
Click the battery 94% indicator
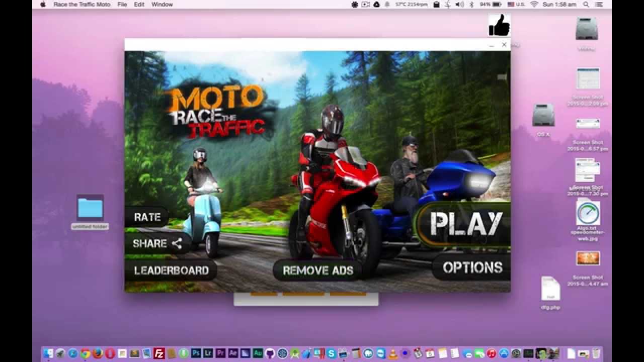point(491,4)
